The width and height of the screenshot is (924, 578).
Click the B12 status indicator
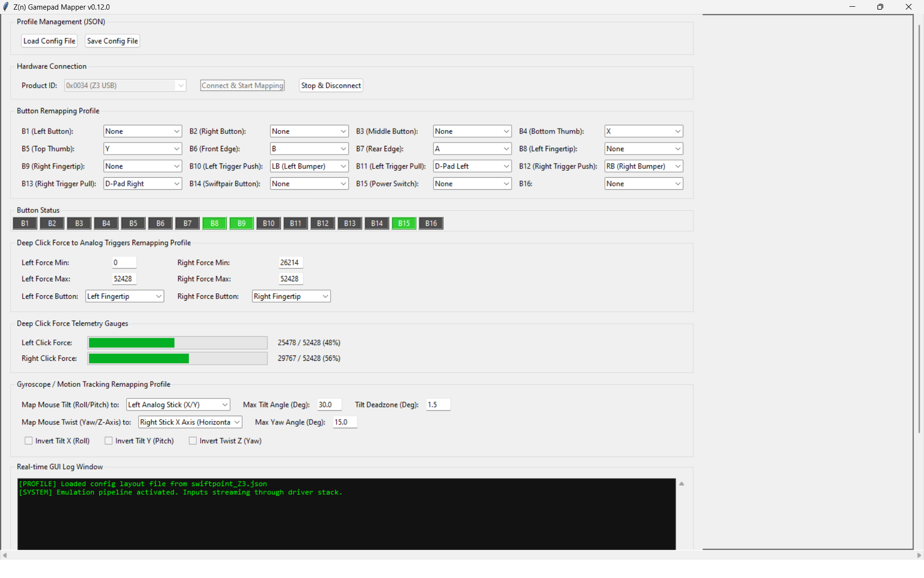click(x=323, y=223)
